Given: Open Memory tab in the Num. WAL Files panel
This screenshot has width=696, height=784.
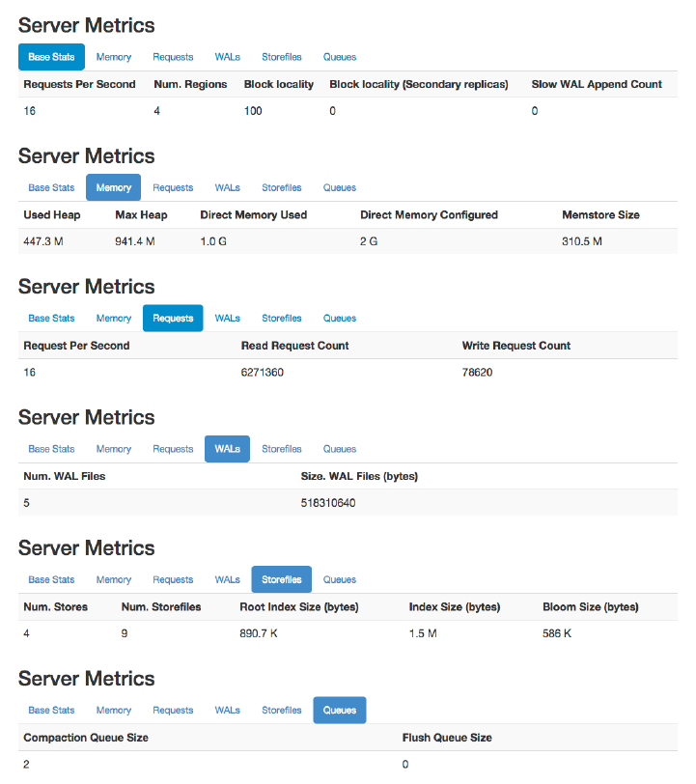Looking at the screenshot, I should 114,449.
